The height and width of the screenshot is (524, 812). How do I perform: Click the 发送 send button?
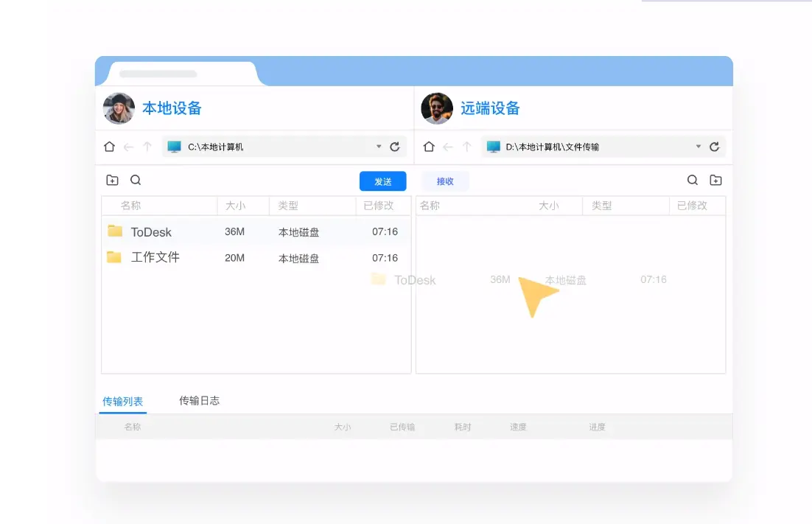(382, 181)
